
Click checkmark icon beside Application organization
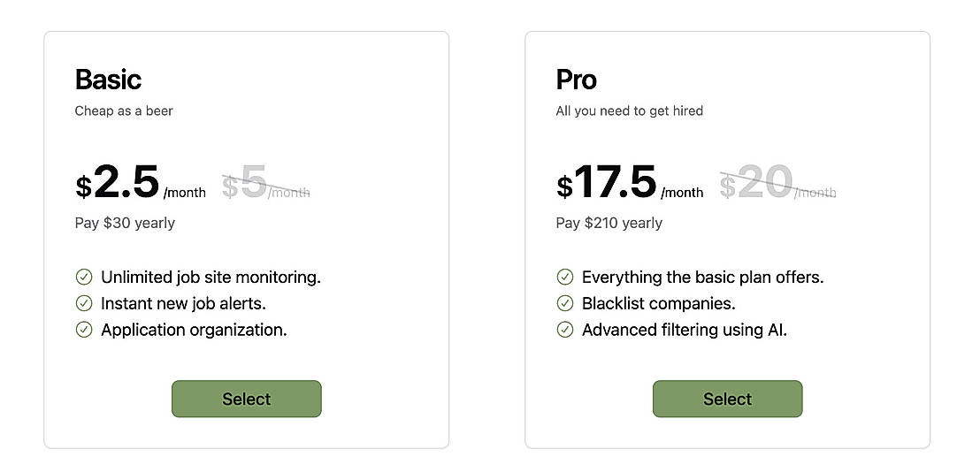point(84,330)
